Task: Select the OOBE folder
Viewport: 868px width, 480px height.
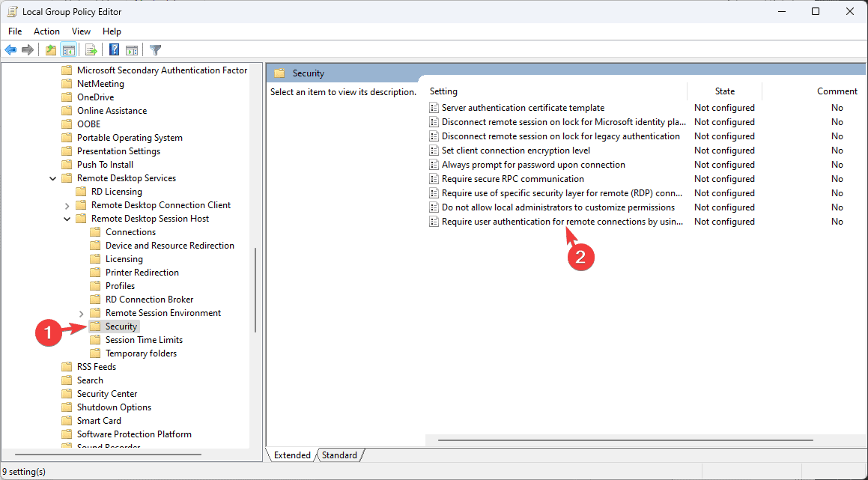Action: [x=88, y=124]
